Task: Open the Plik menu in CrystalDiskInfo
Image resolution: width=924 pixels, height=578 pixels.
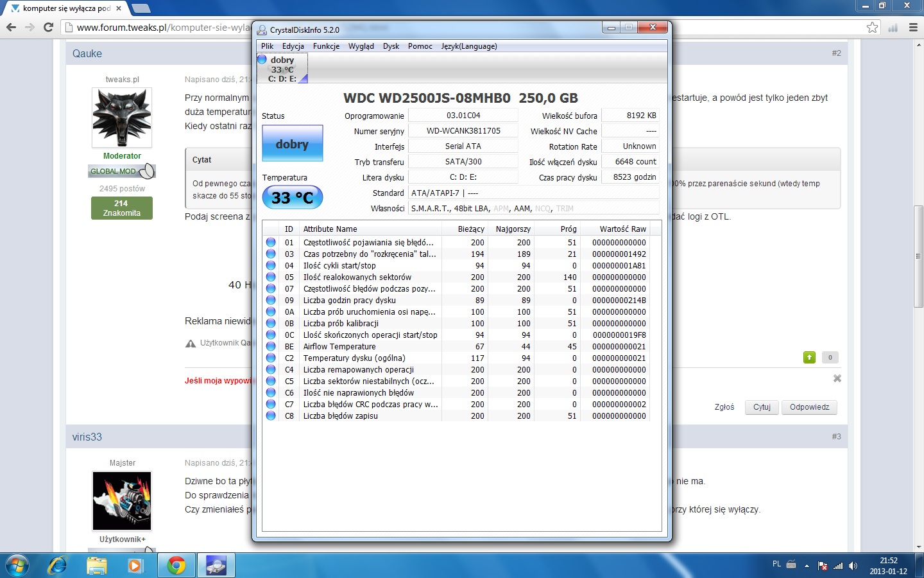Action: pos(268,46)
